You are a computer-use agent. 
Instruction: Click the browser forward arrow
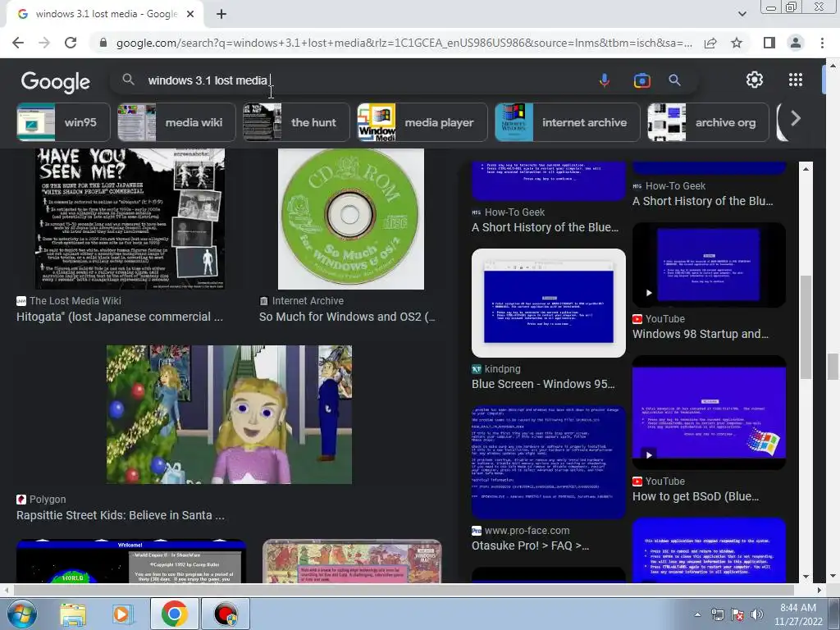click(44, 43)
